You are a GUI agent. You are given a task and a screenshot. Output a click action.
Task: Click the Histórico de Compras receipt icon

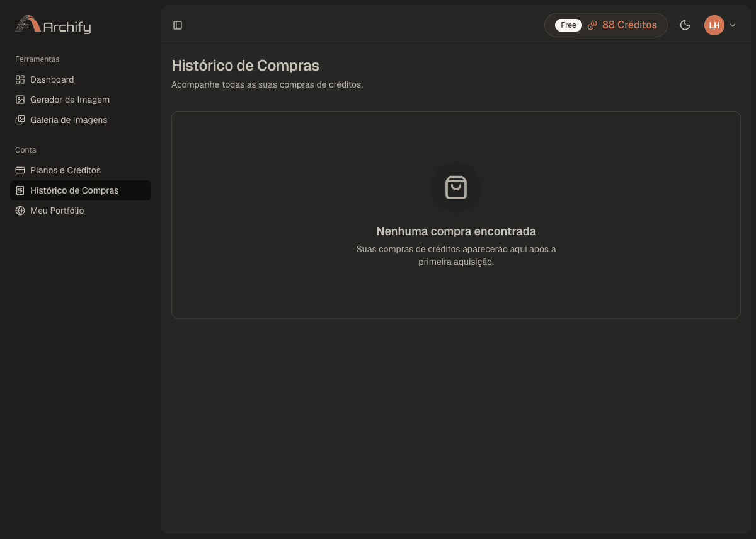[20, 190]
